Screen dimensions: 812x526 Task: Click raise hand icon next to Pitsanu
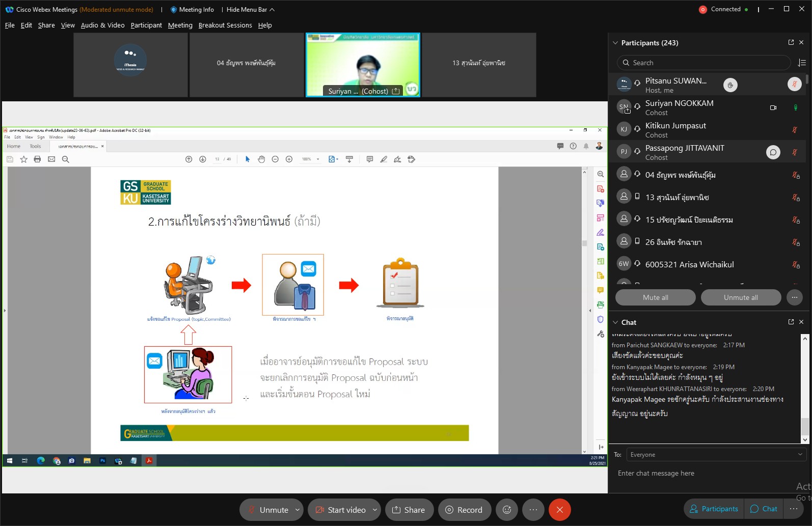(730, 85)
